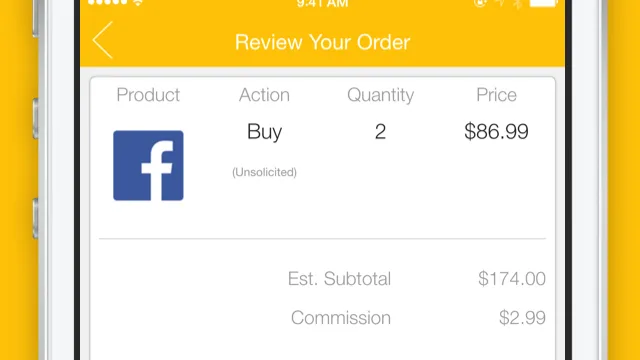Screen dimensions: 640x360
Task: Tap the (Unsolicited) label
Action: coord(264,172)
